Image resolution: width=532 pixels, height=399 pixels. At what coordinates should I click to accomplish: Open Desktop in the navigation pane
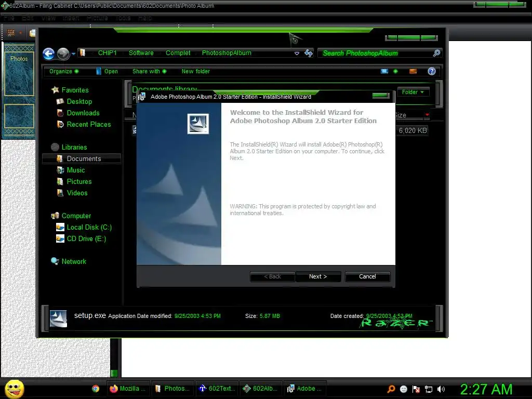coord(79,101)
